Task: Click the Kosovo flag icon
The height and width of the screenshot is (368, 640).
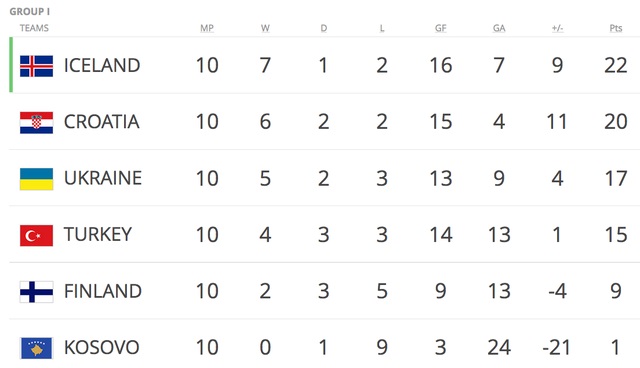Action: (36, 348)
